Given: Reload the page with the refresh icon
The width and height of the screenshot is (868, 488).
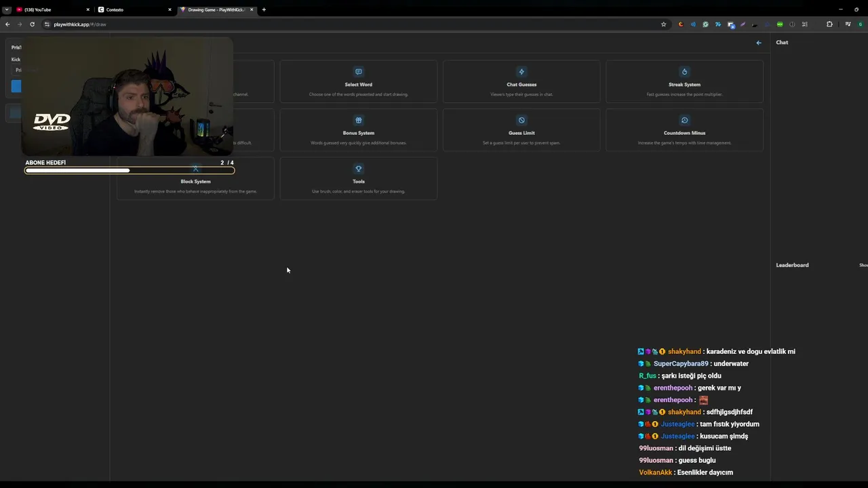Looking at the screenshot, I should click(32, 24).
